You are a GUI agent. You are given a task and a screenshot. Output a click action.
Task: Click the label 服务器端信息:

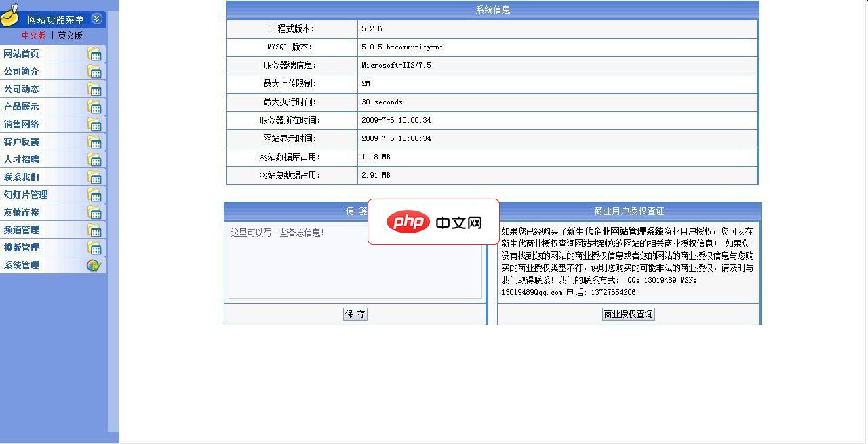tap(290, 66)
